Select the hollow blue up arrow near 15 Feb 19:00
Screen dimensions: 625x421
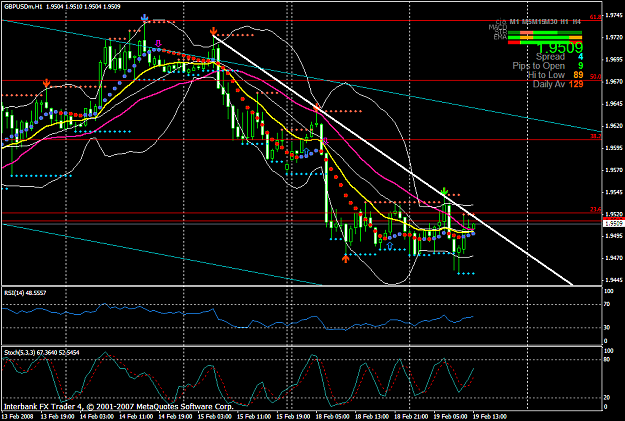[x=306, y=151]
